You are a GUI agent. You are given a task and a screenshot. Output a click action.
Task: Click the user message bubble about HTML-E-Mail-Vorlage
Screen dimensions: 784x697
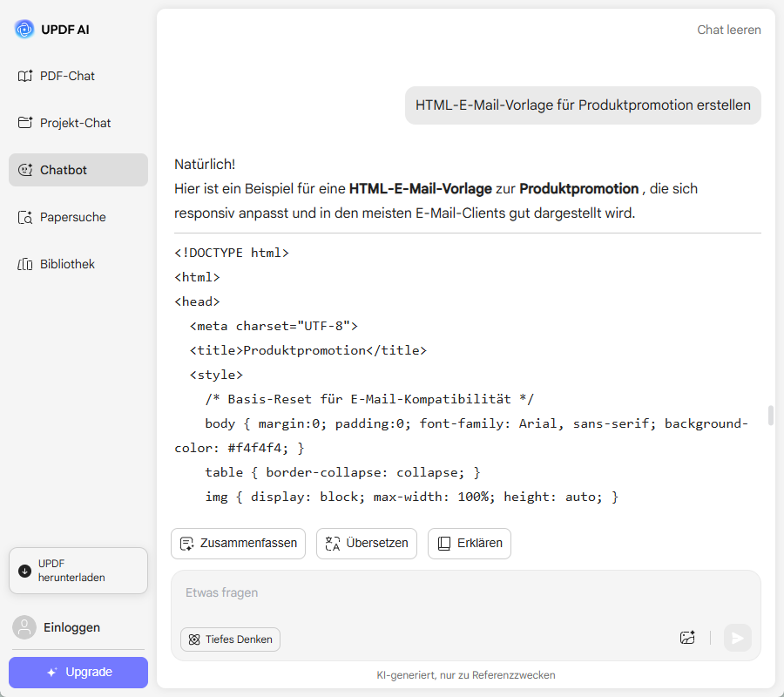[x=583, y=105]
